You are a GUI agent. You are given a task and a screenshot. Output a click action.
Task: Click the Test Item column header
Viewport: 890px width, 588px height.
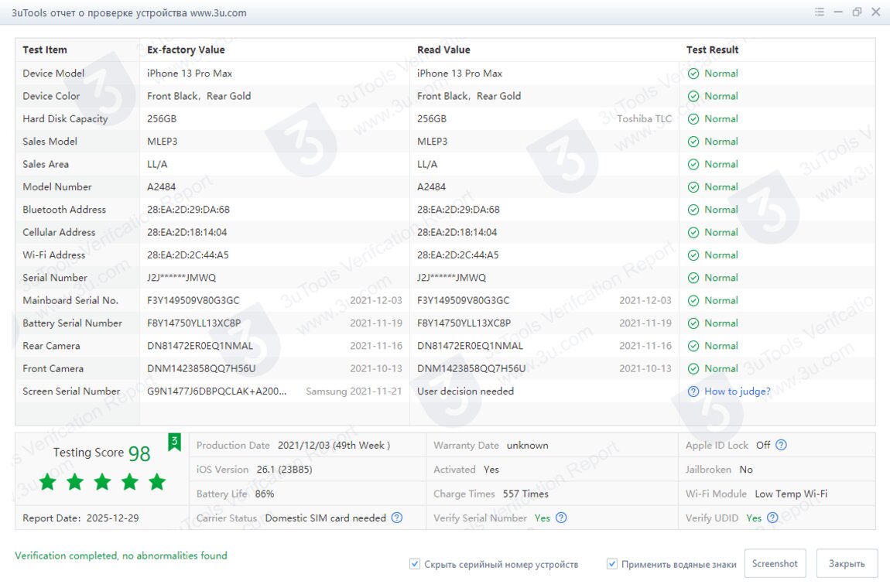tap(45, 50)
